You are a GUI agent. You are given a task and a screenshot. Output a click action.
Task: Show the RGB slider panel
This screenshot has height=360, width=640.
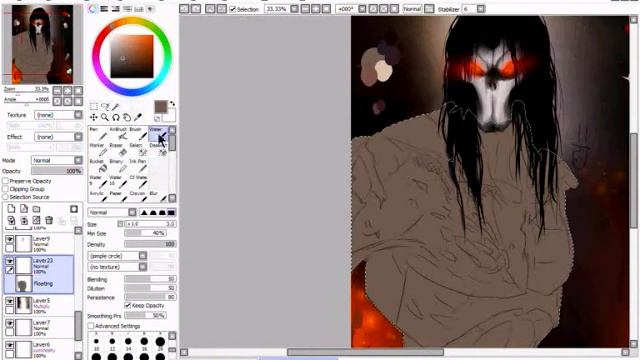click(104, 9)
